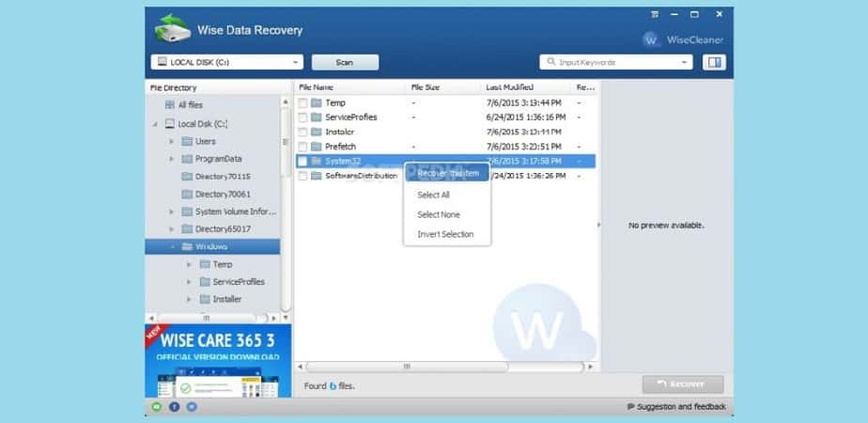
Task: Click the WiseCleaner W logo
Action: [652, 39]
